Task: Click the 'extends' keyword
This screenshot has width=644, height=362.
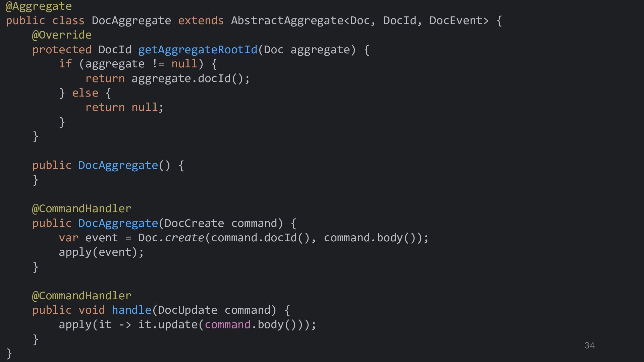Action: click(201, 21)
